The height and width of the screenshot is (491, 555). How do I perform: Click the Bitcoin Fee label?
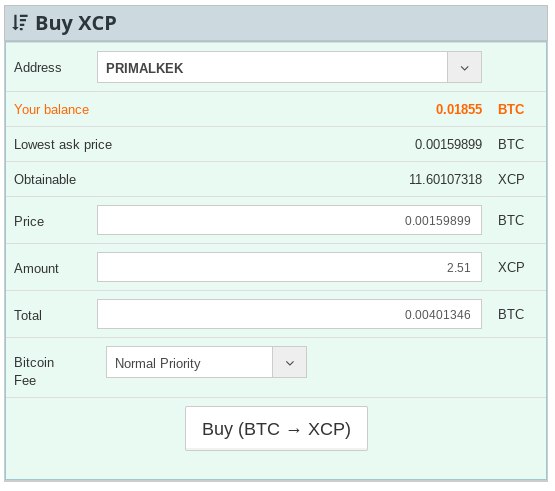[x=34, y=372]
